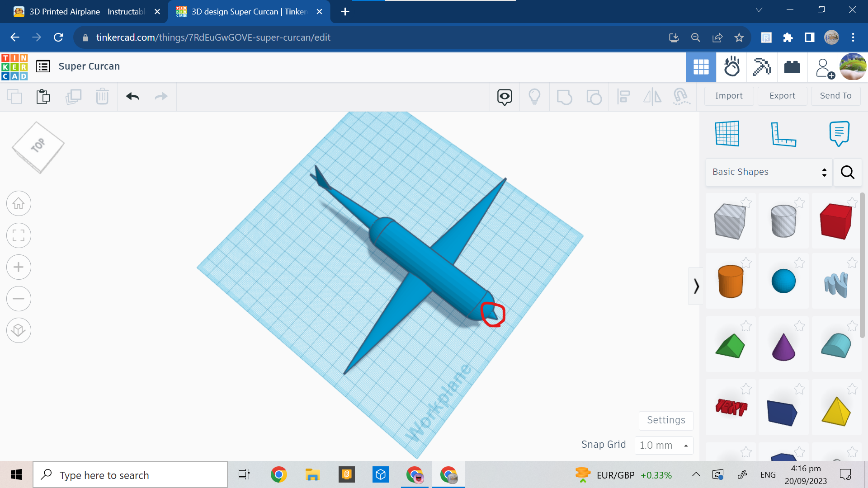Click the Ruler tool icon
The image size is (868, 488).
pos(783,134)
